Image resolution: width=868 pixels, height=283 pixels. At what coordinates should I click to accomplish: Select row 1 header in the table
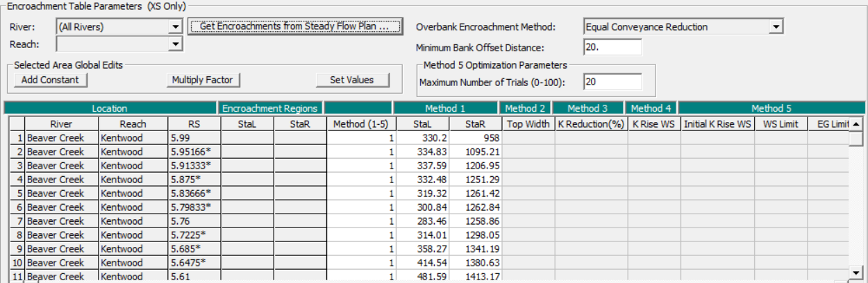(x=17, y=138)
